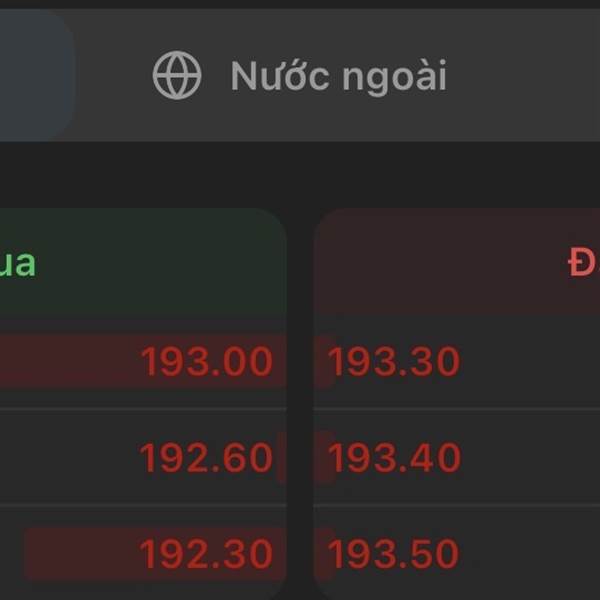Select the 193.50 ask price
The width and height of the screenshot is (600, 600).
(394, 554)
